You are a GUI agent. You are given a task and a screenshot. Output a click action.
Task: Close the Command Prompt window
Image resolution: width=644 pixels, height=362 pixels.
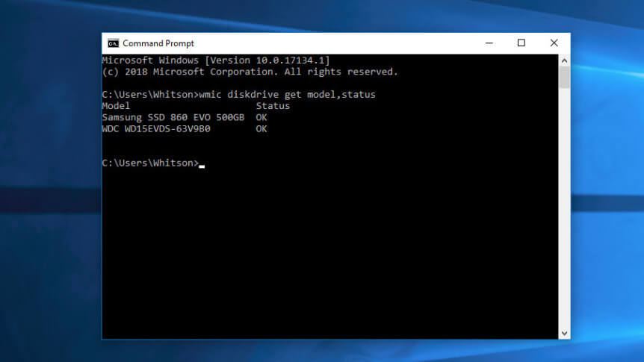554,43
